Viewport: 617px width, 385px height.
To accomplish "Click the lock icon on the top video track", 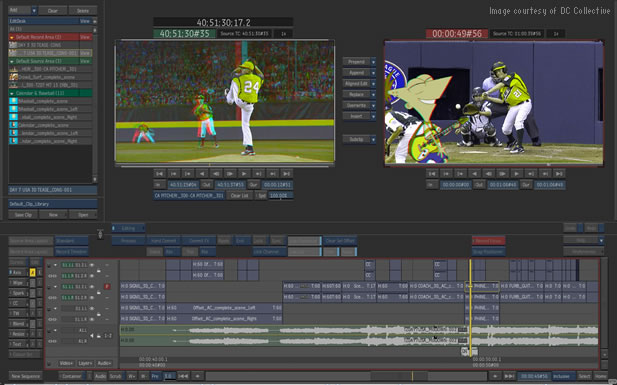I will point(99,271).
